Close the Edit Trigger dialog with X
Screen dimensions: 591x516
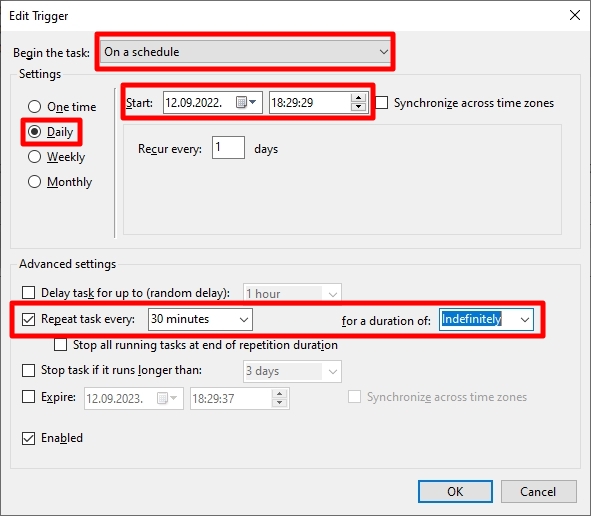(575, 15)
